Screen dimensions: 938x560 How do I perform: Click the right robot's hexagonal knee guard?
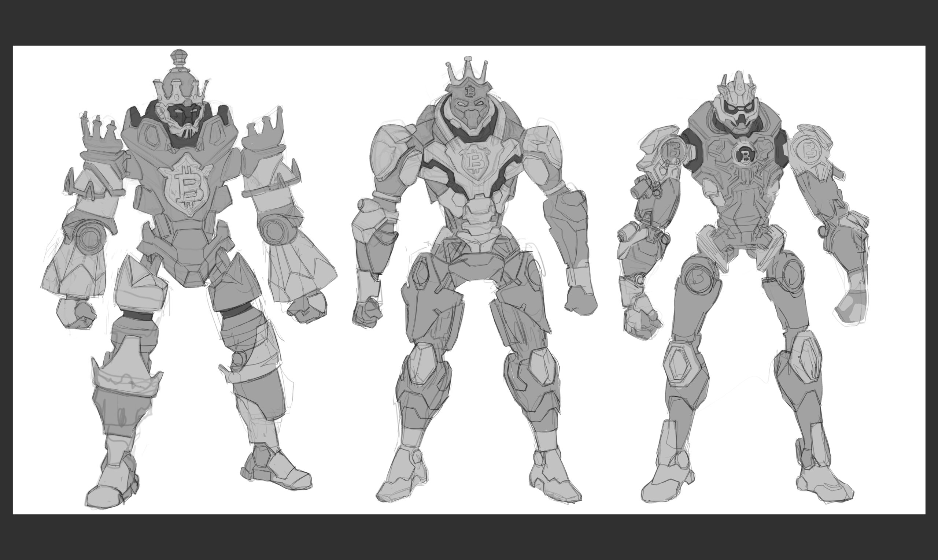(x=680, y=364)
